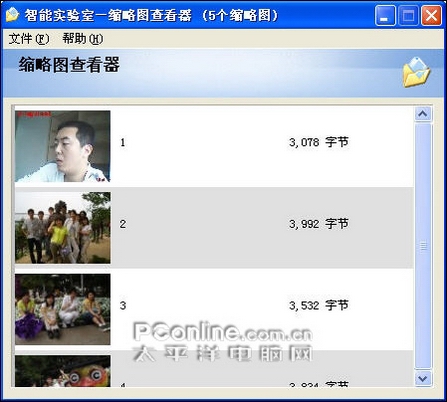Close the thumbnail viewer window

click(431, 15)
